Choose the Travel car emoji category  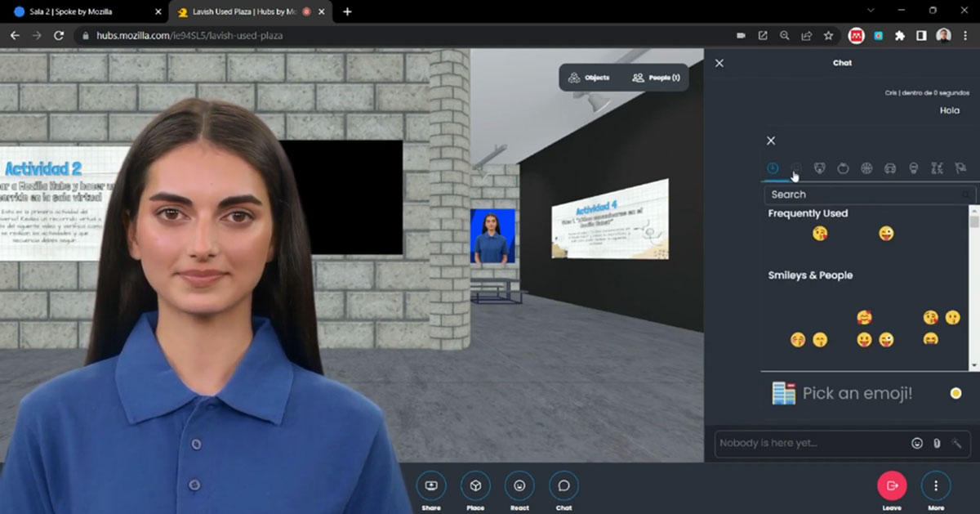(x=890, y=168)
